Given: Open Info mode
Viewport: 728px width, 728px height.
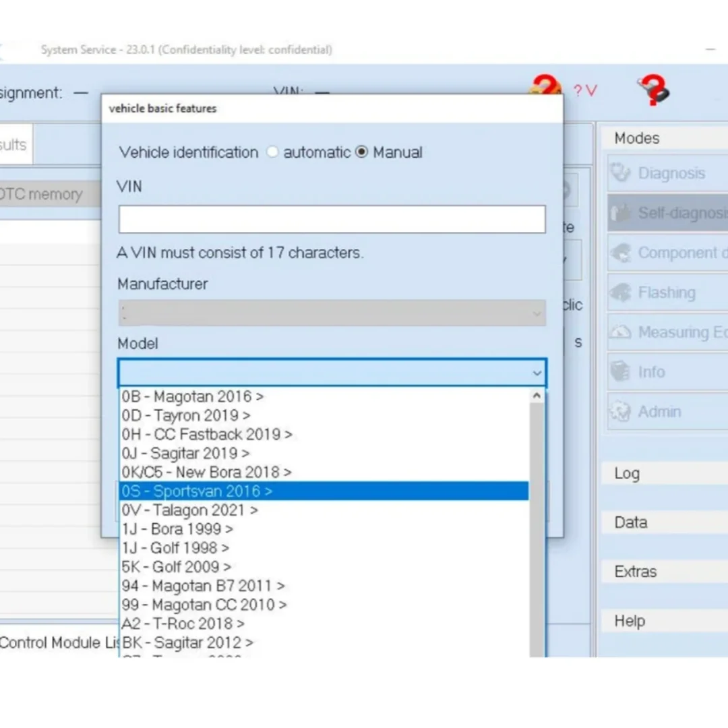Looking at the screenshot, I should pyautogui.click(x=667, y=372).
